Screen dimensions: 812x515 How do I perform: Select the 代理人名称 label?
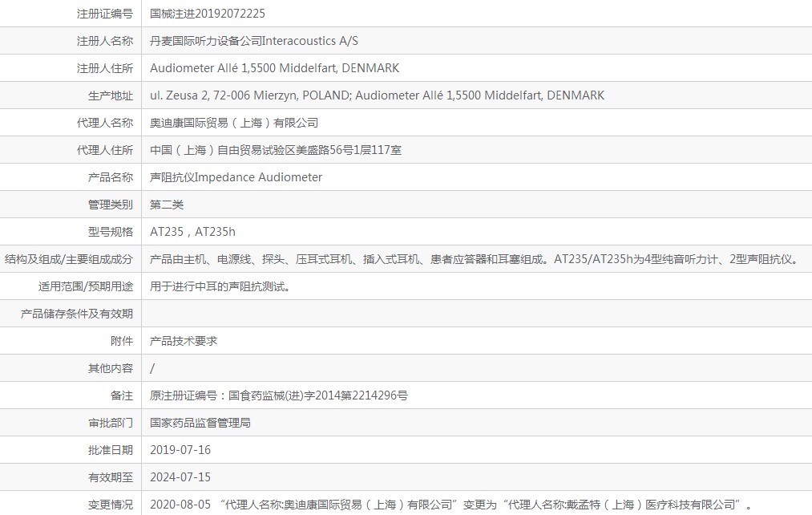tap(105, 123)
